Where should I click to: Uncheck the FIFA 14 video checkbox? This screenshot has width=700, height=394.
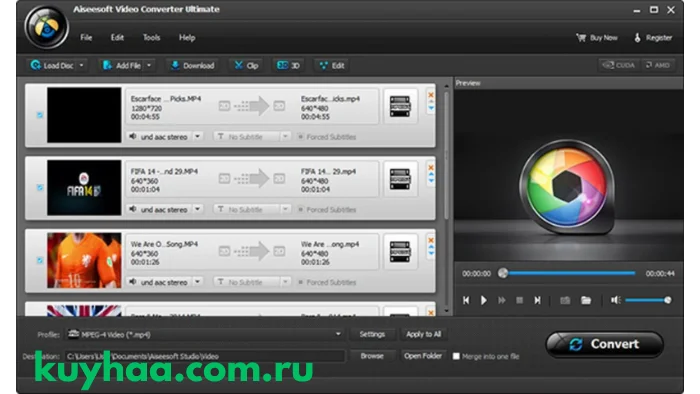pos(40,187)
